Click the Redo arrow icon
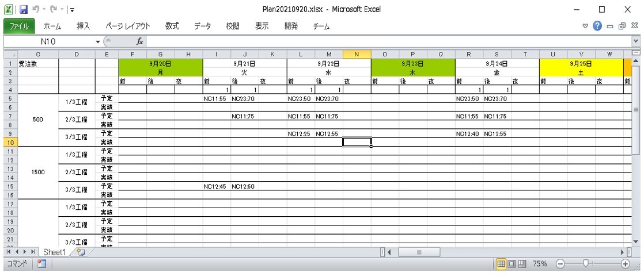The width and height of the screenshot is (644, 276). [x=53, y=9]
